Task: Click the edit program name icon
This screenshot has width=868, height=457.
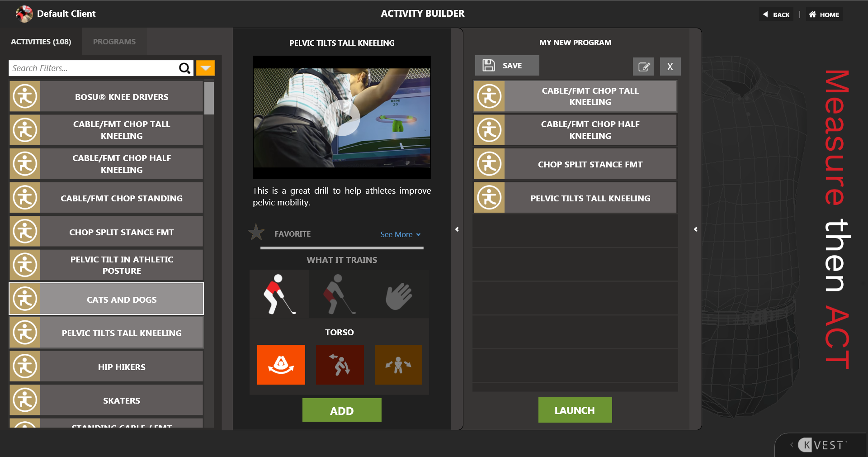Action: (643, 67)
